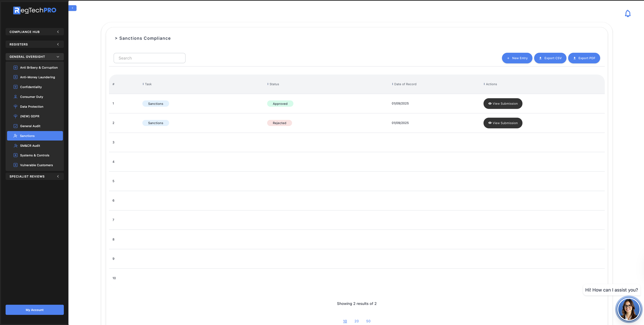
Task: Expand the Compliance Hub section
Action: [x=35, y=32]
